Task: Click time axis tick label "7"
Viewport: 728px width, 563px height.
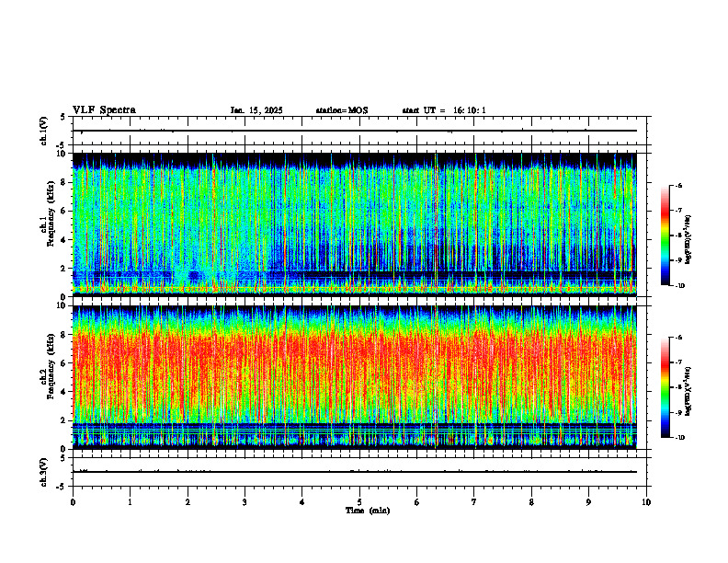Action: tap(474, 502)
